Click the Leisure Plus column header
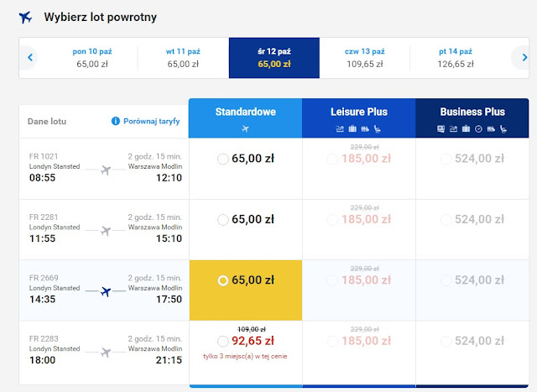The width and height of the screenshot is (537, 392). point(358,112)
